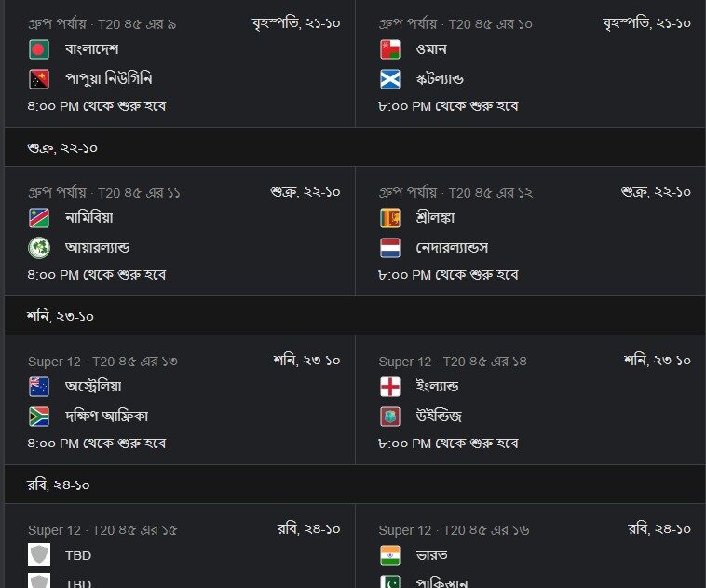
Task: Select the দক্ষিণ আফ্রিকা team name
Action: 107,416
